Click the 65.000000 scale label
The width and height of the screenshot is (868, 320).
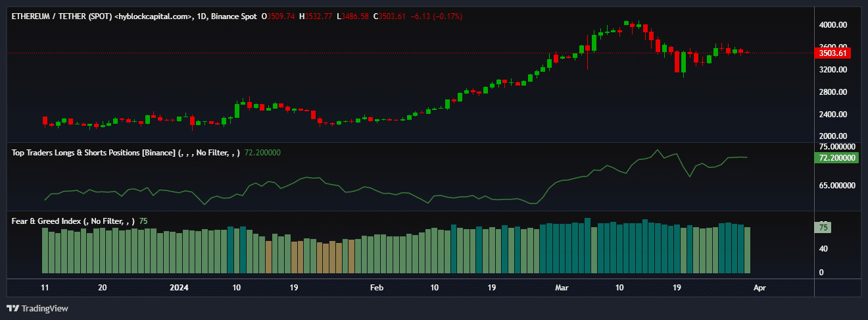(837, 186)
